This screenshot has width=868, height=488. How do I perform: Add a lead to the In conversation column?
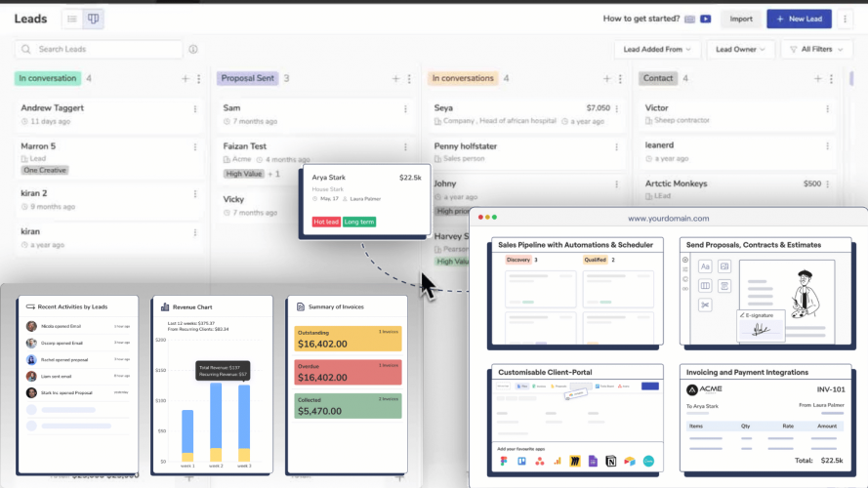click(186, 78)
